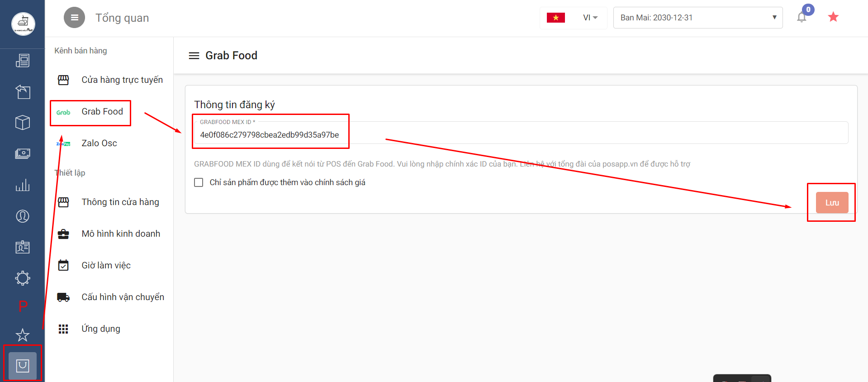Click the user account icon in sidebar
868x382 pixels.
(x=23, y=216)
